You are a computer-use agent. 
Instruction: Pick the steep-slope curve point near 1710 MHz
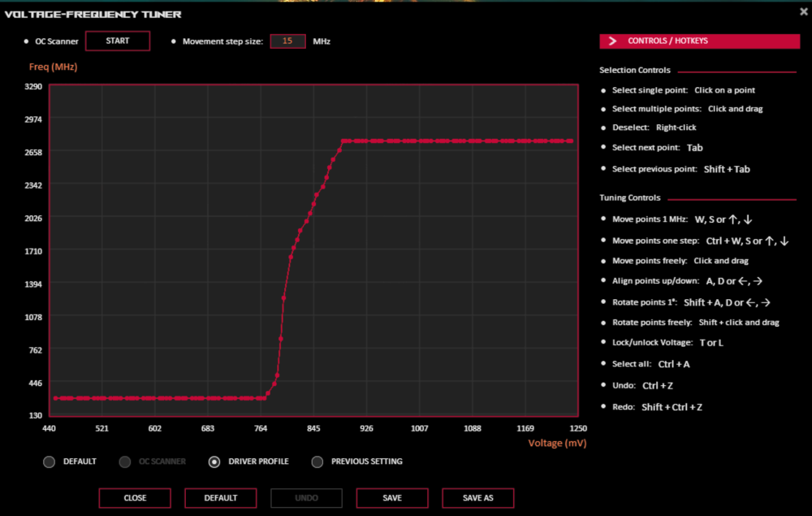[x=292, y=249]
